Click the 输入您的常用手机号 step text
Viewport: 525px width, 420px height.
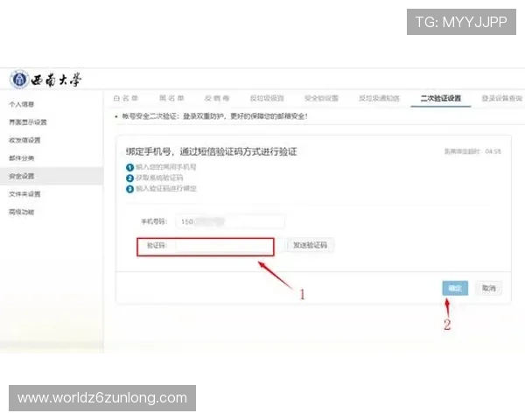[166, 167]
